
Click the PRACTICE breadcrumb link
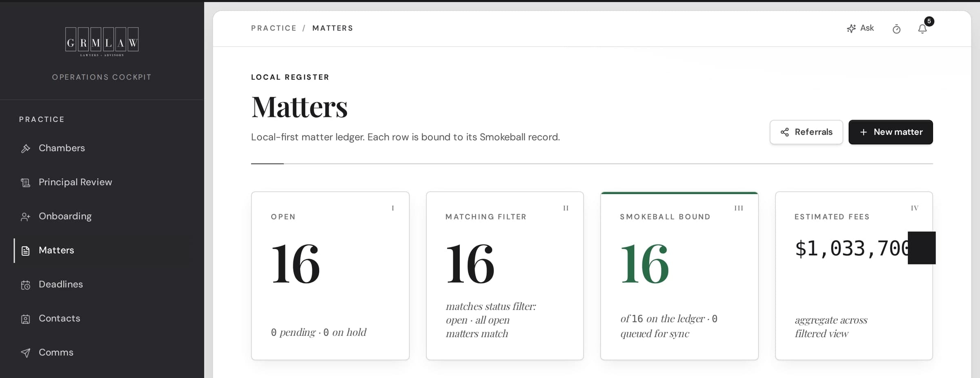click(274, 28)
